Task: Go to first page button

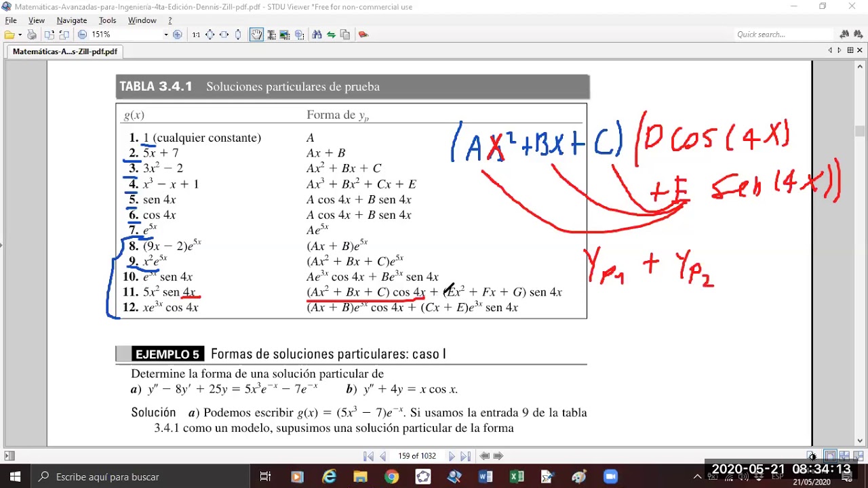Action: [368, 456]
